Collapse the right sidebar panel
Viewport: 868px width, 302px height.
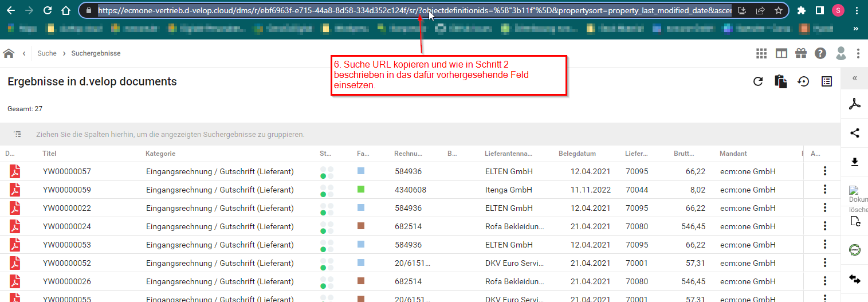[x=855, y=78]
